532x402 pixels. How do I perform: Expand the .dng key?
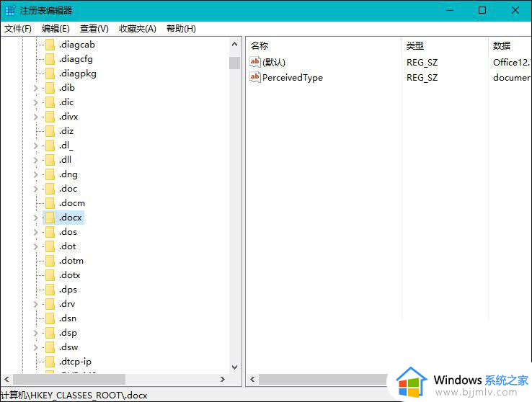click(35, 174)
